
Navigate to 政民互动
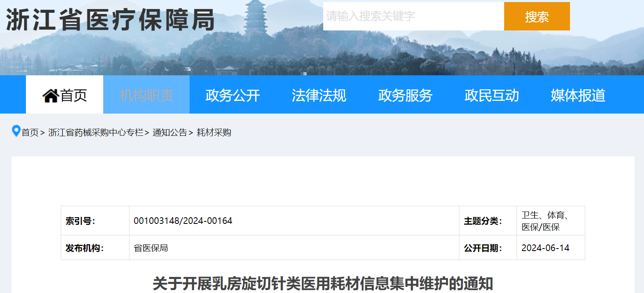(491, 95)
